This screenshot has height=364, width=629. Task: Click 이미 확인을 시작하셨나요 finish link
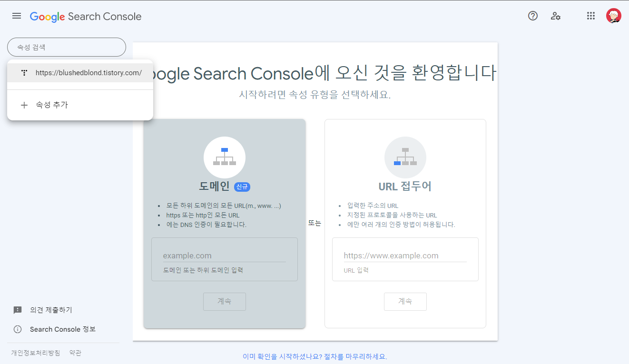pos(315,356)
